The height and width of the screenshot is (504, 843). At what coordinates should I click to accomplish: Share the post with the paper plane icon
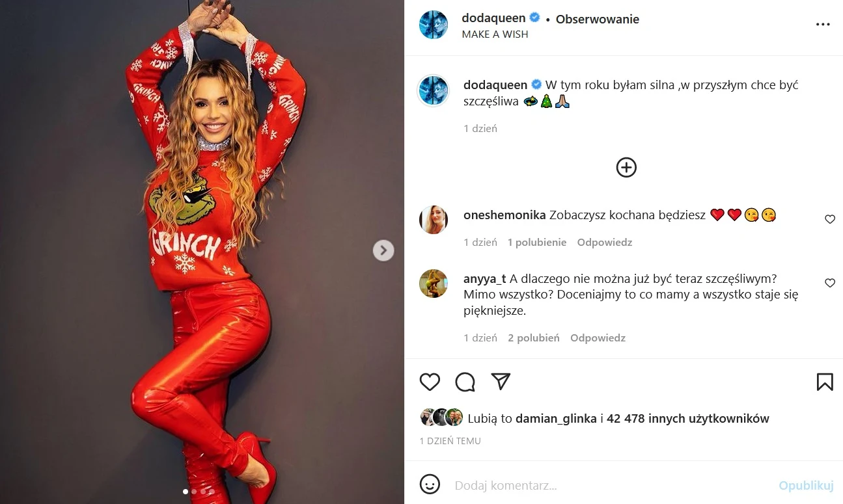[x=500, y=382]
